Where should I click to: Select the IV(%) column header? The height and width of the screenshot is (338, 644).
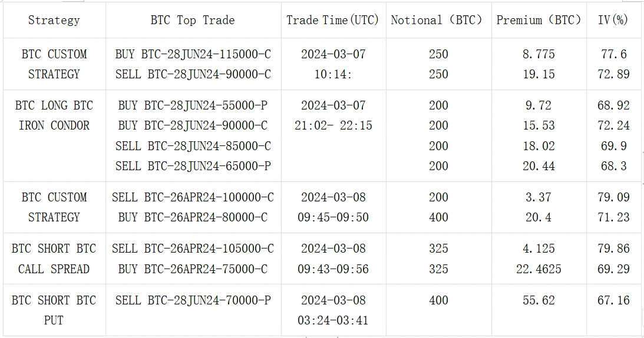pyautogui.click(x=613, y=20)
